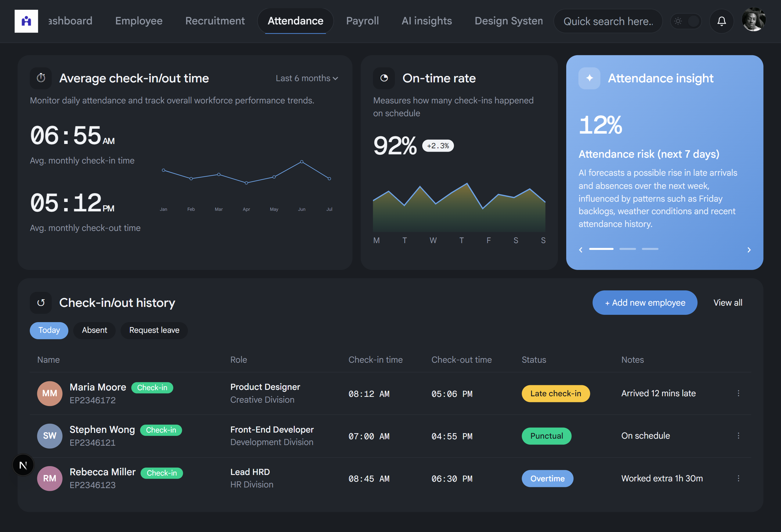Select the Absent filter chip
The width and height of the screenshot is (781, 532).
tap(95, 330)
